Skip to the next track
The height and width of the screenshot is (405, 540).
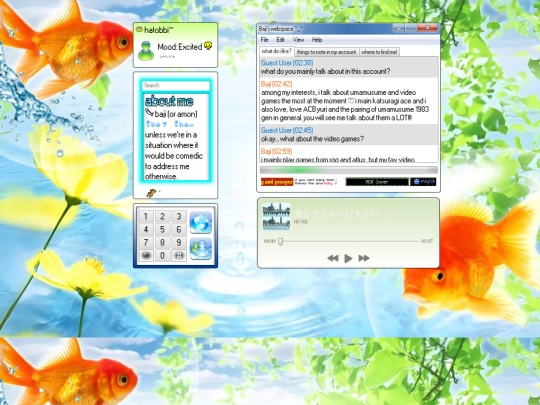(364, 258)
